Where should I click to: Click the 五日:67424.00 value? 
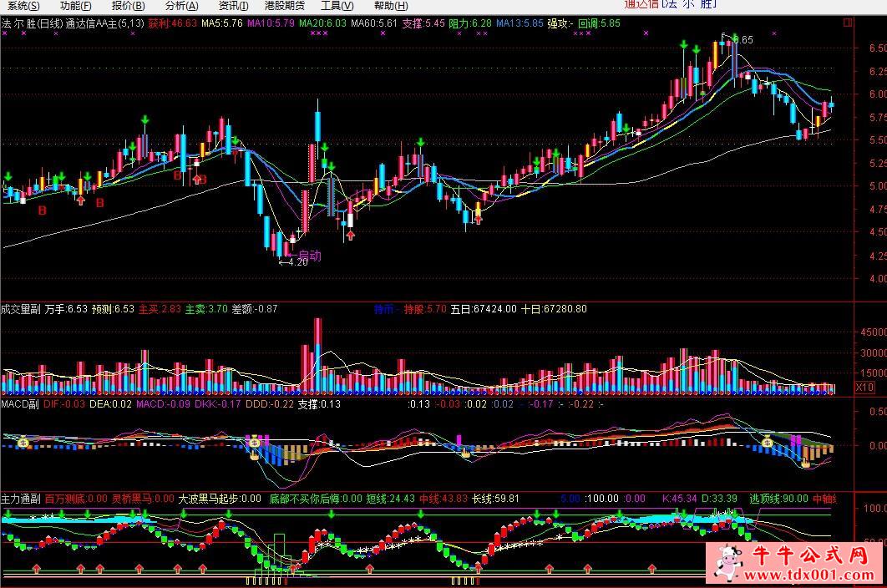(x=484, y=309)
